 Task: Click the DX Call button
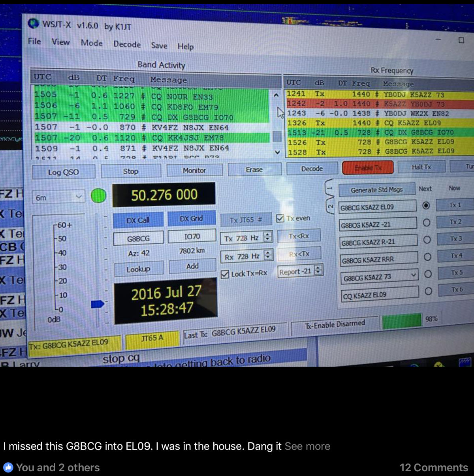(x=138, y=220)
